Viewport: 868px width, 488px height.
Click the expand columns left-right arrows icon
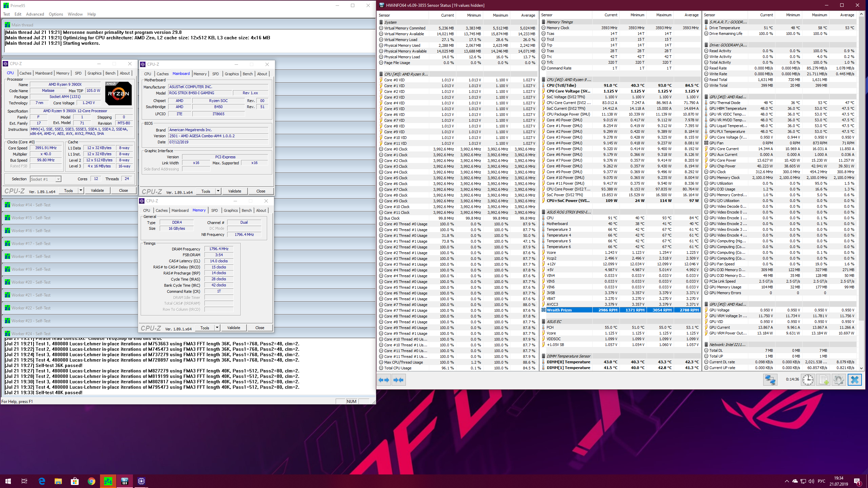tap(384, 380)
